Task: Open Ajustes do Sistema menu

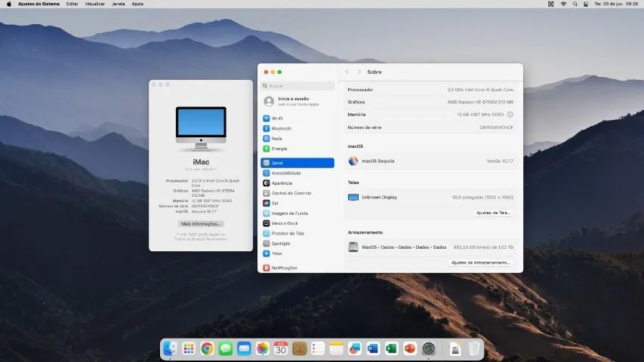Action: pyautogui.click(x=39, y=4)
